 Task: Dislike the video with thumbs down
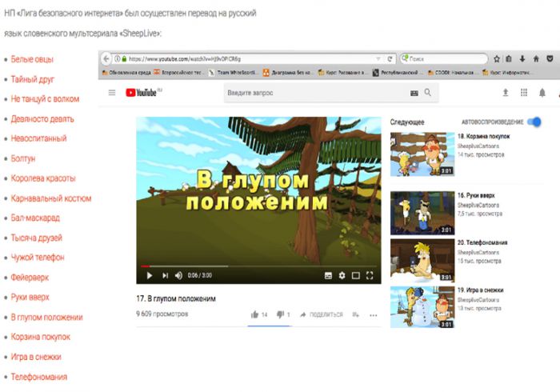(x=280, y=314)
